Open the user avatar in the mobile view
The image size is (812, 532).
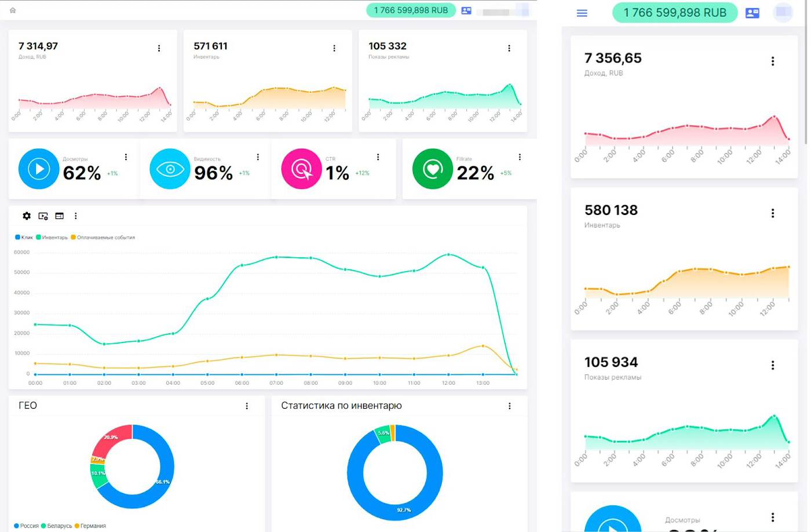[783, 12]
